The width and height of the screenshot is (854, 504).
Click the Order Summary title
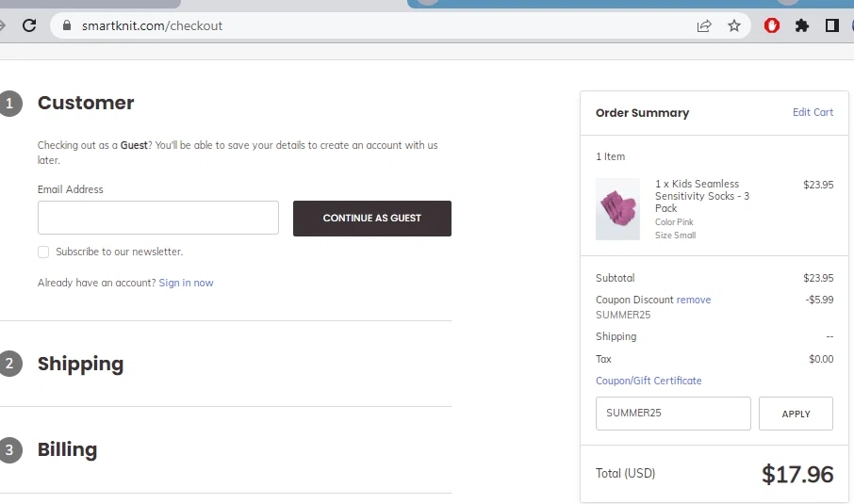click(642, 113)
